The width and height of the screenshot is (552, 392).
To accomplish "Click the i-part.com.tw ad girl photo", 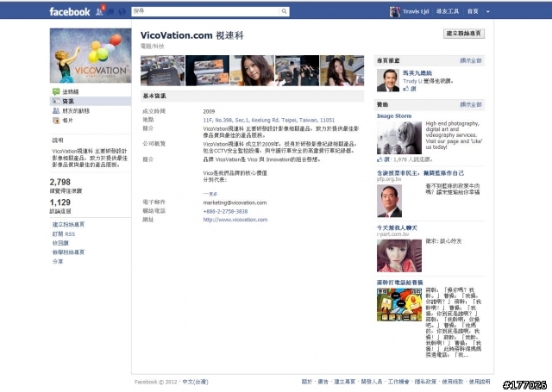I will click(x=399, y=256).
